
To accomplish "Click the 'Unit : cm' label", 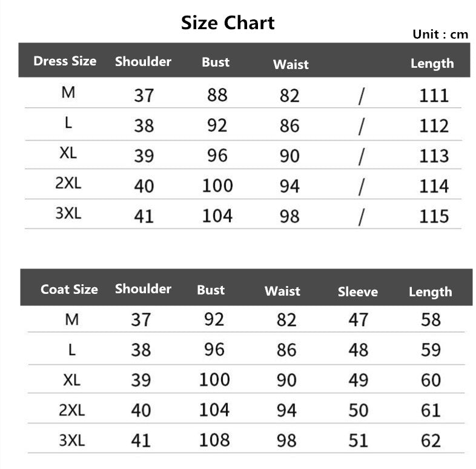I will click(x=440, y=35).
